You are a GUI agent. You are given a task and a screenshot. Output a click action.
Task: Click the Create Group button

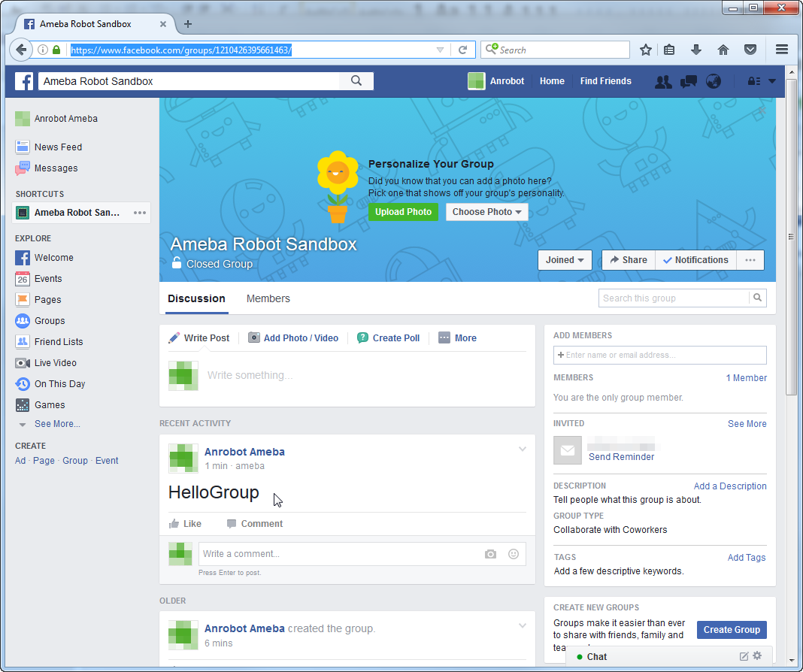click(x=732, y=629)
